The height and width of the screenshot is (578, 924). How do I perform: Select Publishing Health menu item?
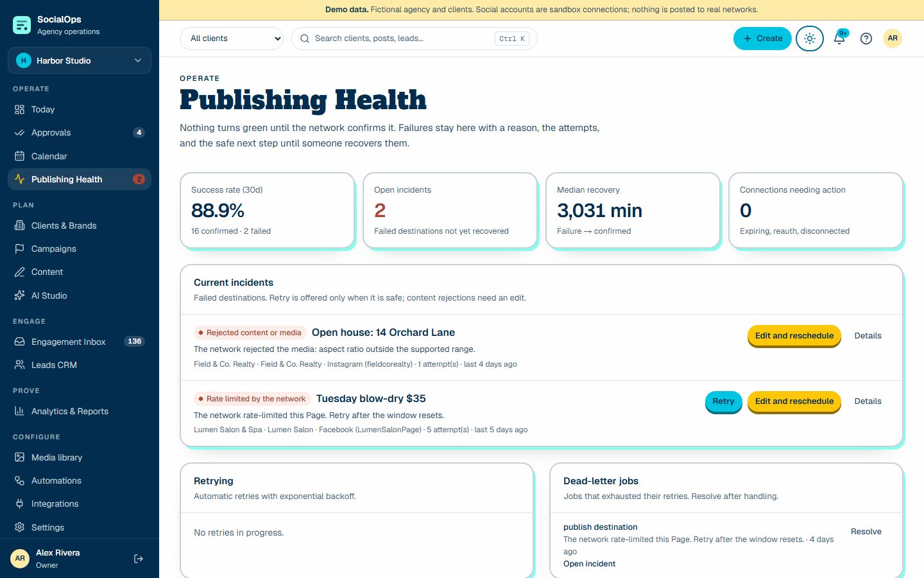pyautogui.click(x=80, y=179)
